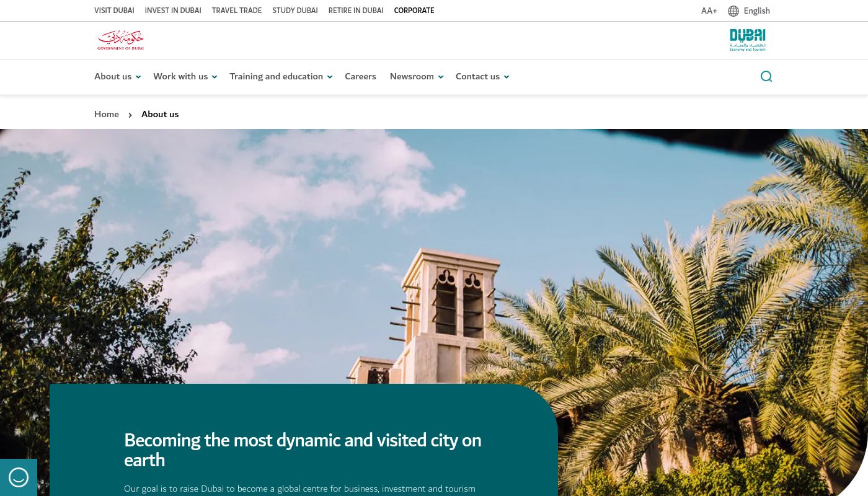Open the Contact us menu item
Viewport: 868px width, 496px height.
click(x=477, y=76)
